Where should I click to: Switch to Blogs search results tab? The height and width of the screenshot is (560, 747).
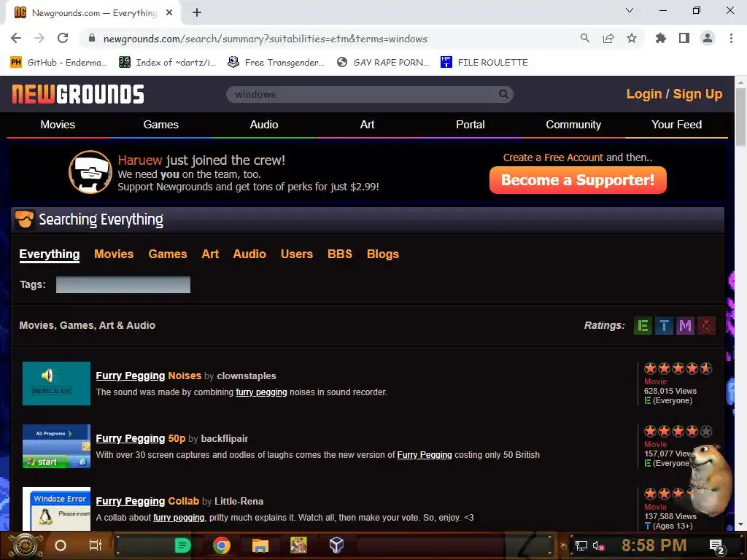tap(382, 254)
